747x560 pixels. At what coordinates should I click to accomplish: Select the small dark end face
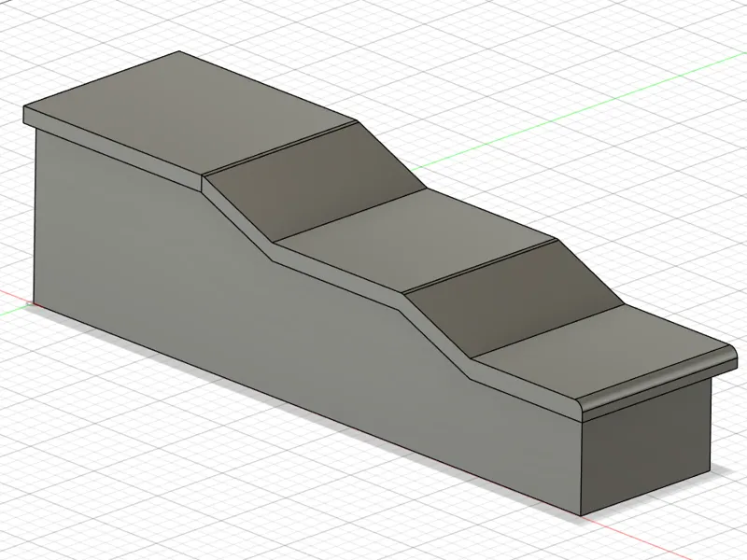pos(645,445)
